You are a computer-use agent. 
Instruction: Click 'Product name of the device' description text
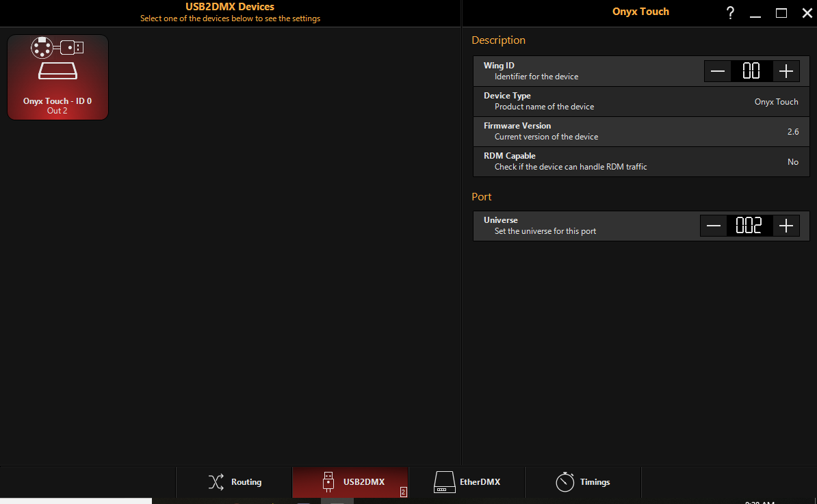click(x=544, y=107)
